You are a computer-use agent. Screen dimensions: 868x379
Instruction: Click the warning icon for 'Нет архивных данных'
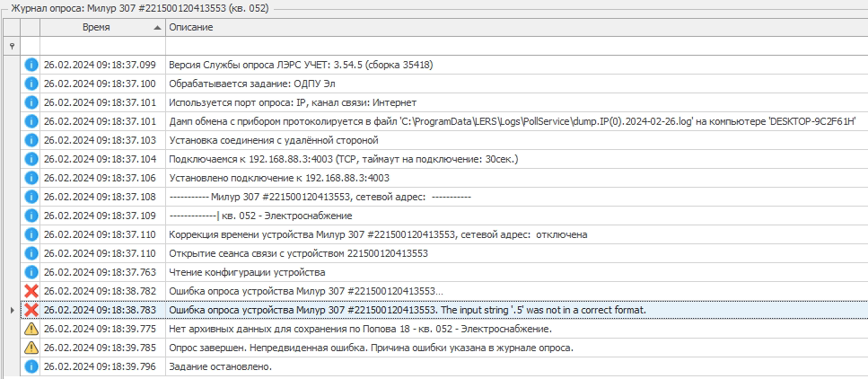pos(31,329)
